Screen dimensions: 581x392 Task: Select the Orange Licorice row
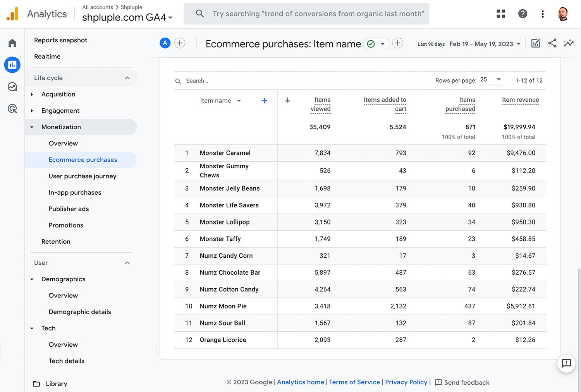coord(360,340)
